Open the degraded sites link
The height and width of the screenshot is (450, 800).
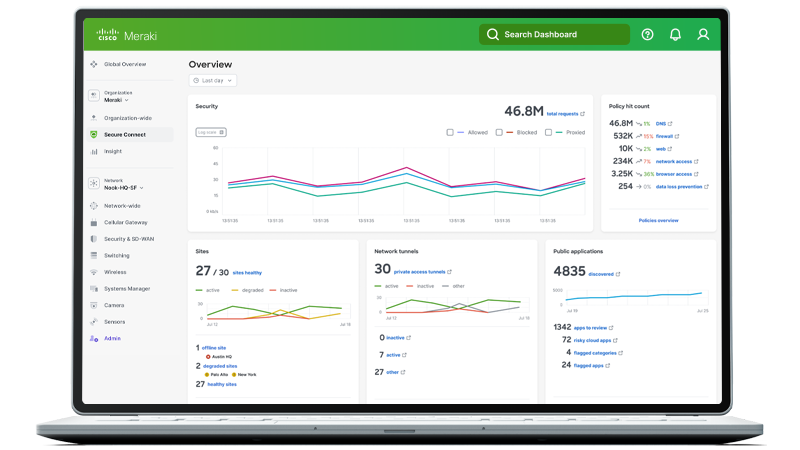[x=220, y=366]
